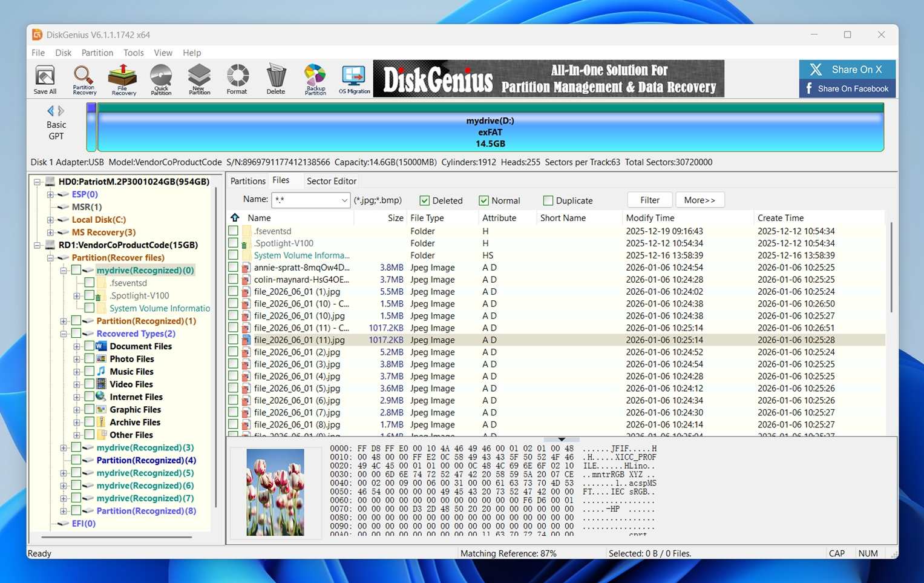The width and height of the screenshot is (924, 583).
Task: Uncheck the Deleted filter checkbox
Action: click(425, 201)
